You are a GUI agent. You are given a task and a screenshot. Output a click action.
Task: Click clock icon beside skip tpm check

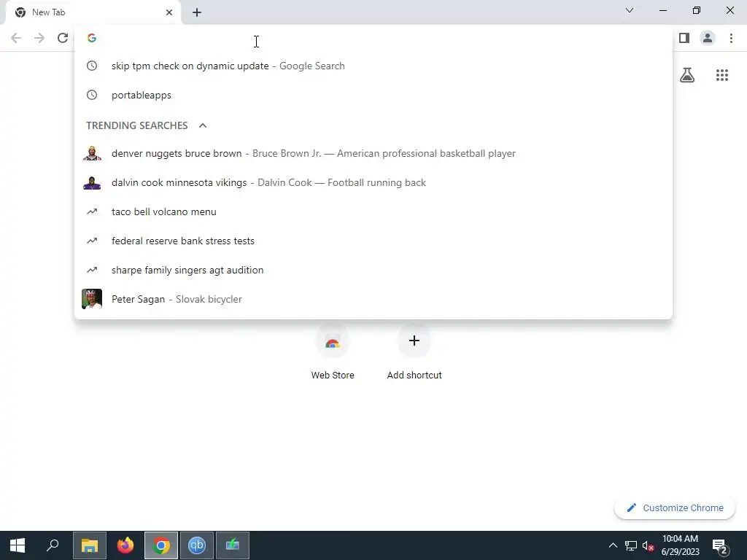pos(92,66)
